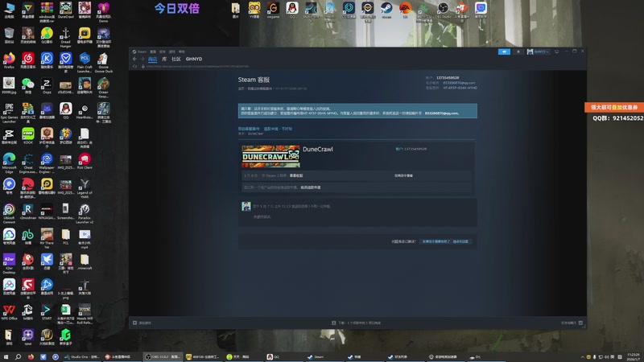
Task: Show hidden tray icons chevron
Action: pos(582,357)
